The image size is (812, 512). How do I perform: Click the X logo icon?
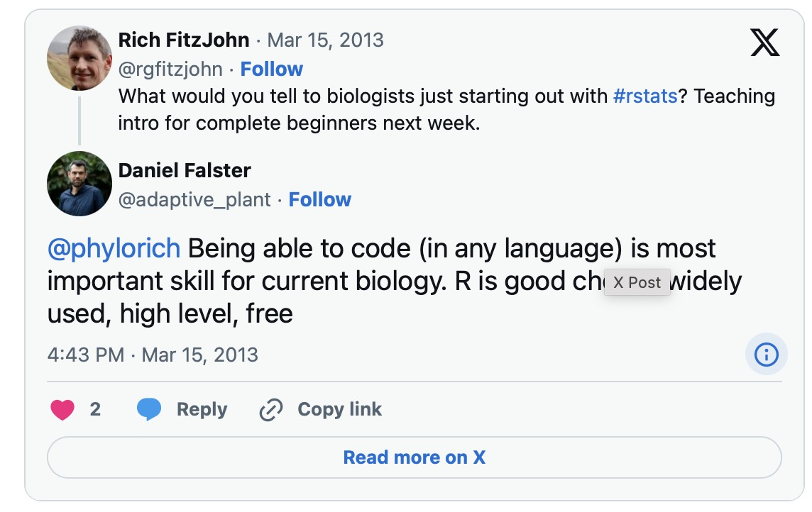764,43
